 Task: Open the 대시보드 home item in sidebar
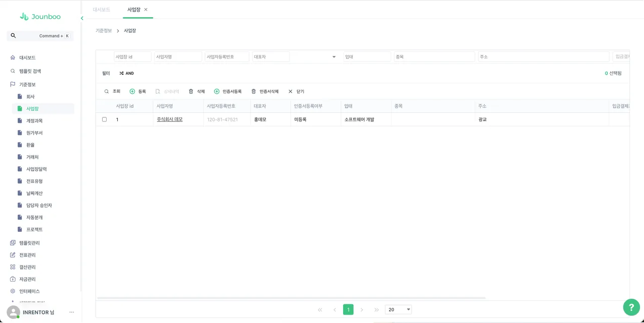[27, 57]
